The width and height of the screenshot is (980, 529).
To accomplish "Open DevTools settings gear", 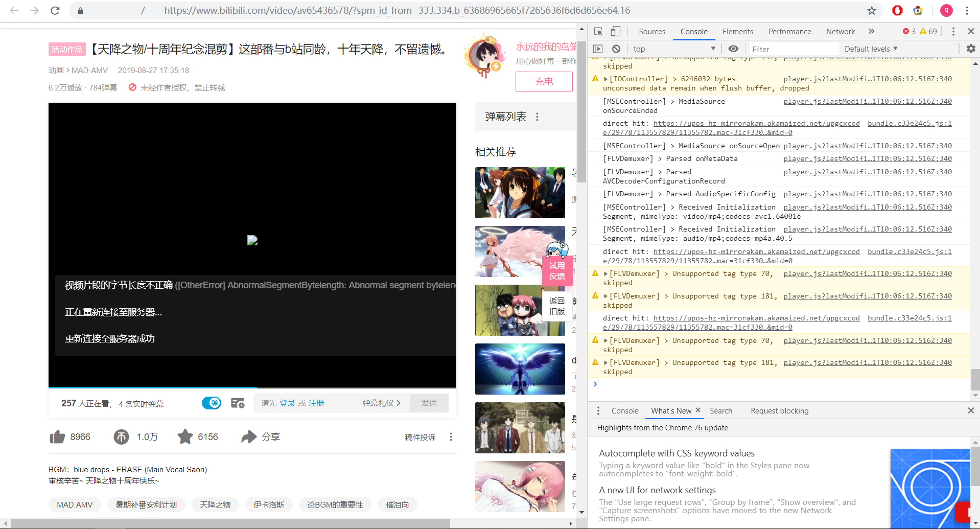I will coord(970,49).
